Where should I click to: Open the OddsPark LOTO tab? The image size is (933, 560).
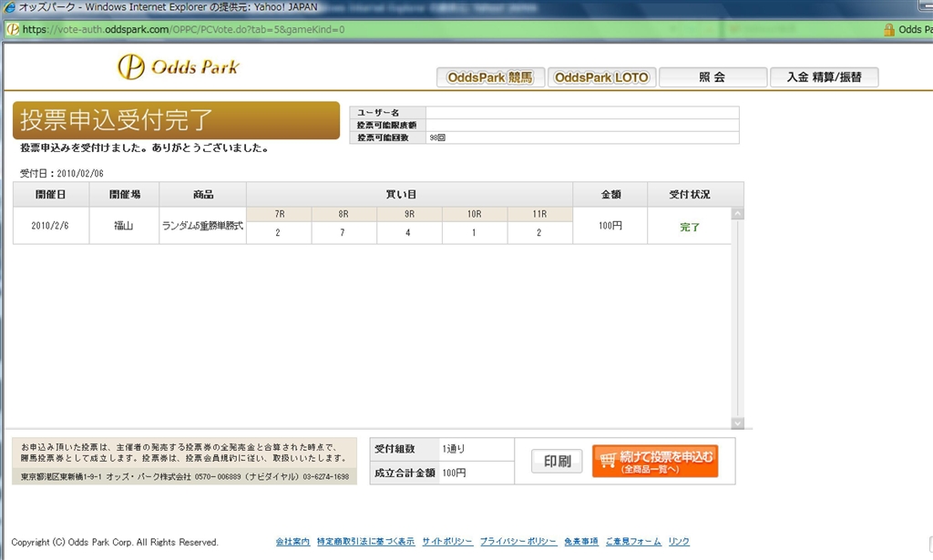[x=601, y=77]
